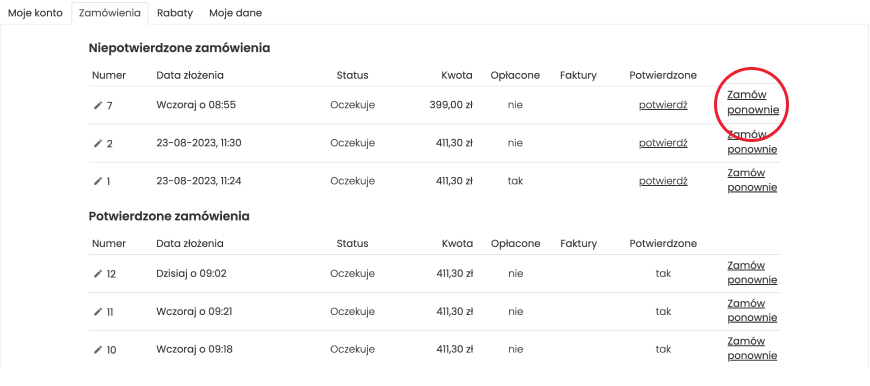Viewport: 870px width, 386px height.
Task: Click Zamów ponownie for order 7
Action: pyautogui.click(x=752, y=103)
